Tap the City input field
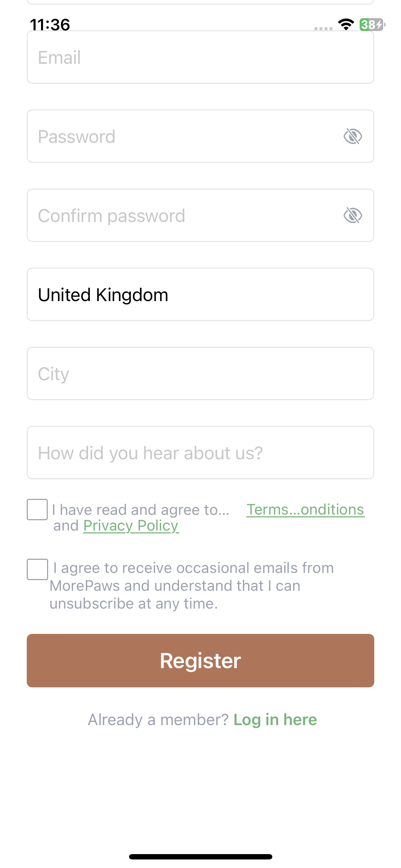Image resolution: width=401 pixels, height=868 pixels. (x=200, y=374)
